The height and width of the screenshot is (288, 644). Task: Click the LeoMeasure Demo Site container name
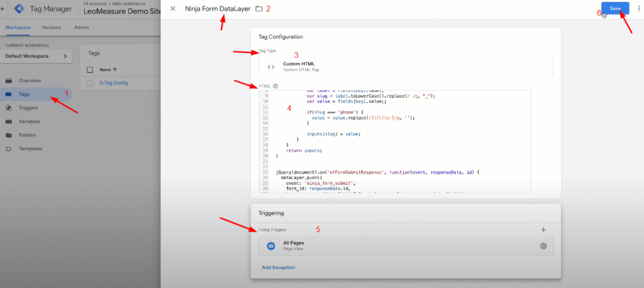coord(123,11)
